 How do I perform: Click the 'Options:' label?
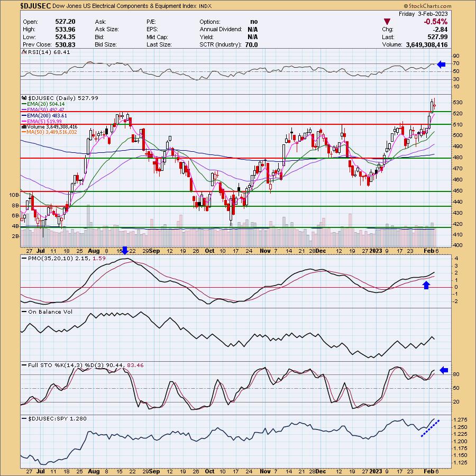coord(210,22)
